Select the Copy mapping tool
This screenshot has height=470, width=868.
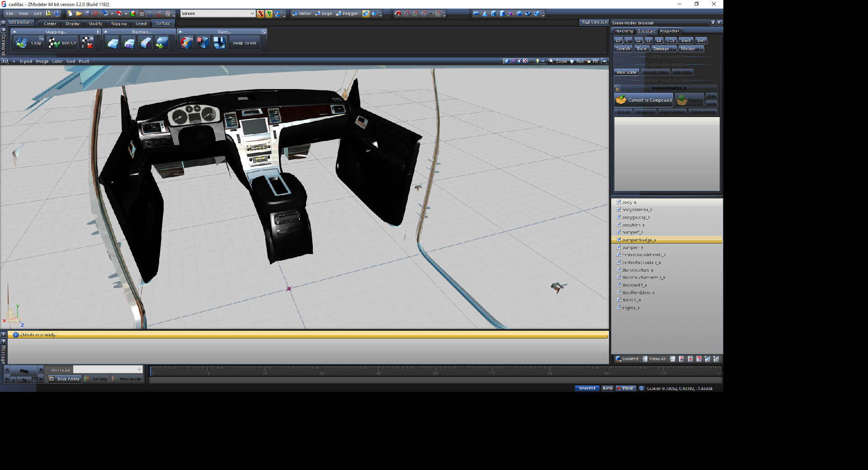pos(29,43)
